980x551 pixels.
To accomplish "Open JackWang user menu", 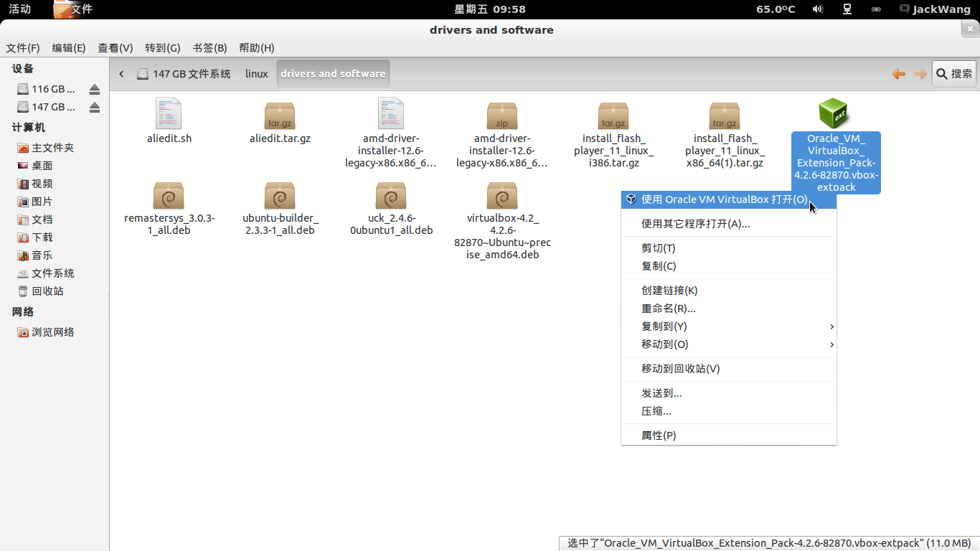I will (x=937, y=9).
